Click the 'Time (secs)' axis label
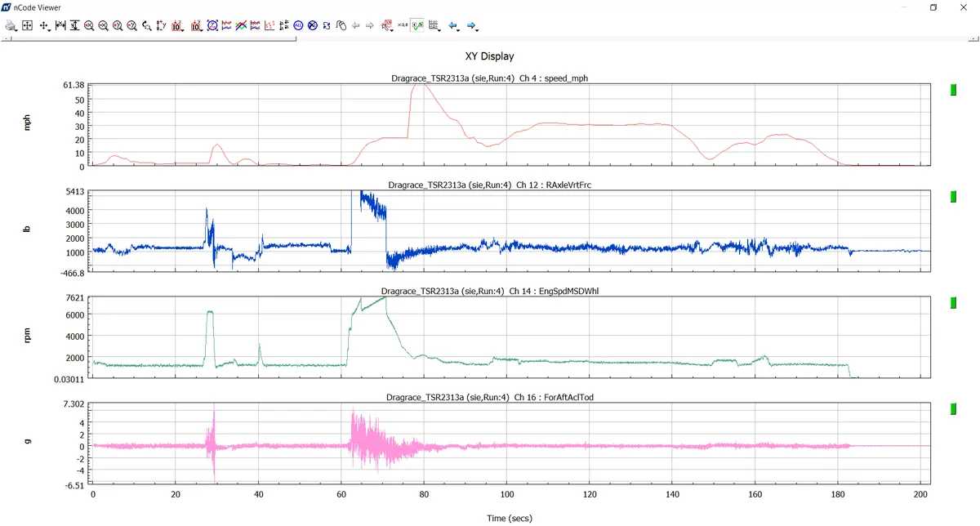The height and width of the screenshot is (526, 980). click(x=510, y=517)
